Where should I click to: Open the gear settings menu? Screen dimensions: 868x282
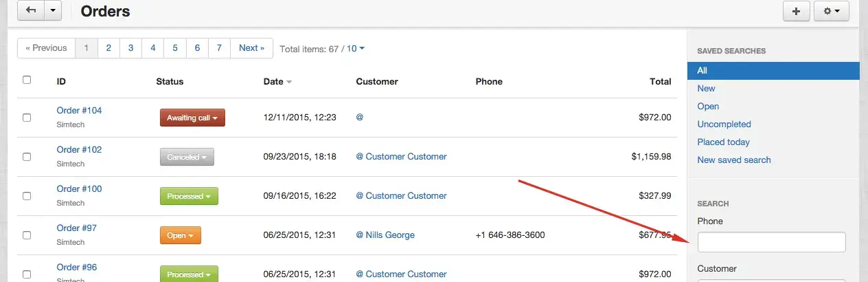(x=831, y=12)
